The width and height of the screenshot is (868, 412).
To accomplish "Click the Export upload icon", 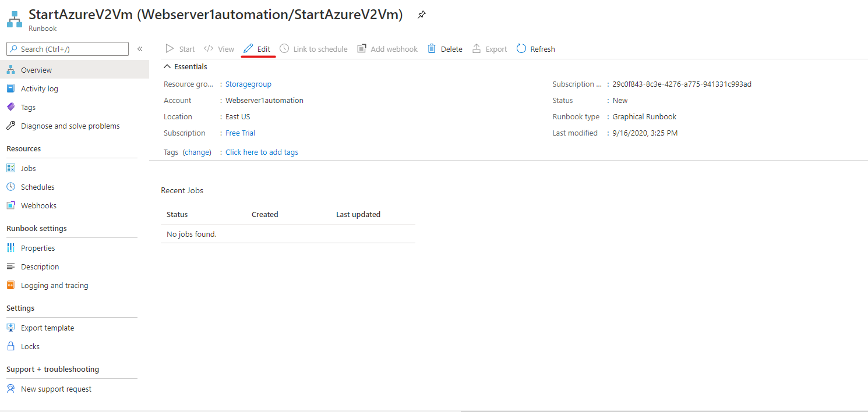I will click(477, 49).
